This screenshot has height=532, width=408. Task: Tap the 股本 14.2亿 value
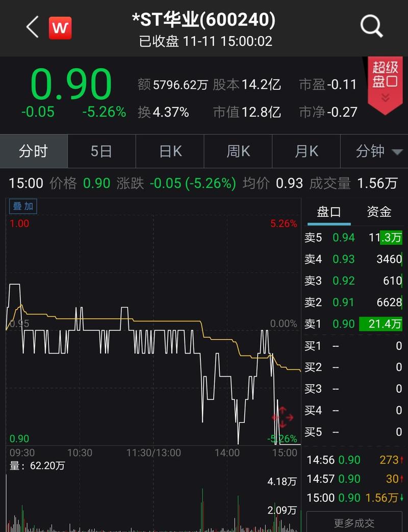[246, 85]
